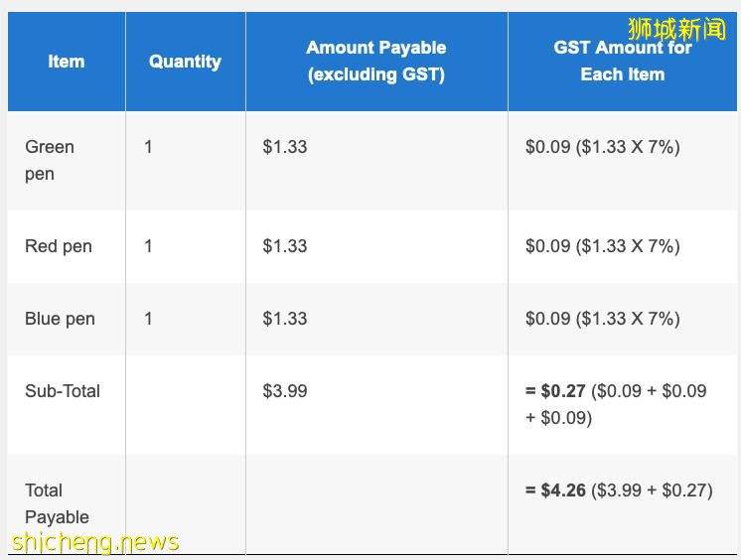Click the quantity in the Green pen row
Image resolution: width=741 pixels, height=560 pixels.
[149, 147]
